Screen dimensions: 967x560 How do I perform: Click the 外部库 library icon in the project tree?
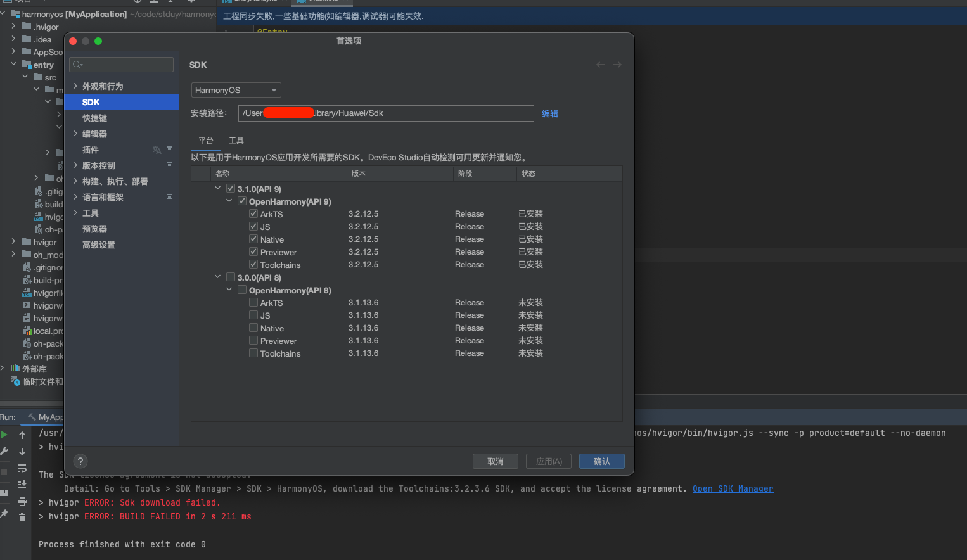tap(15, 368)
